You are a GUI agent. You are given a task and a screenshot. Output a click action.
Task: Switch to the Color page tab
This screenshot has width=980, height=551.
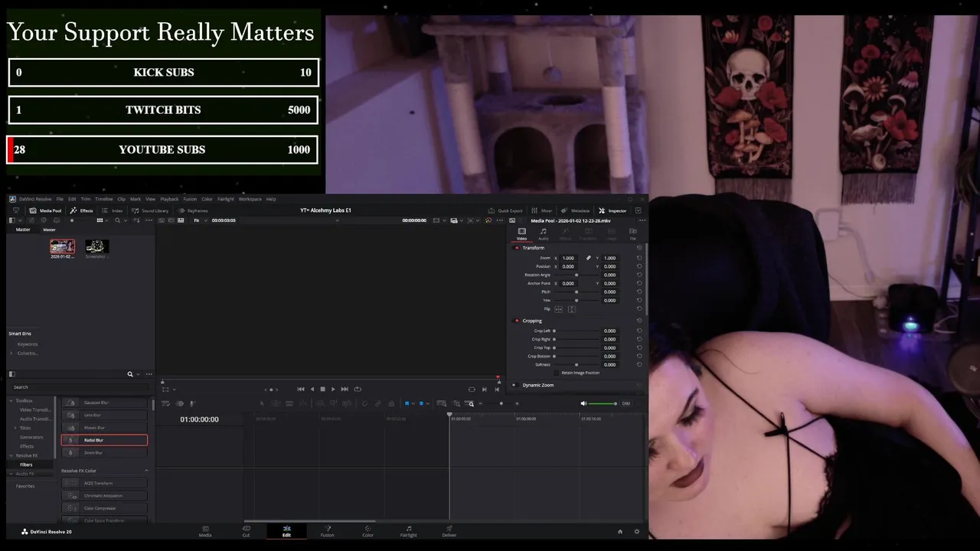(x=367, y=531)
